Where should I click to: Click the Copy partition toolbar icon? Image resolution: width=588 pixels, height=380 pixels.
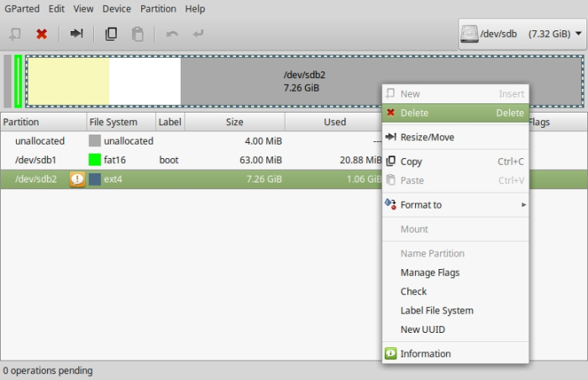(x=111, y=34)
